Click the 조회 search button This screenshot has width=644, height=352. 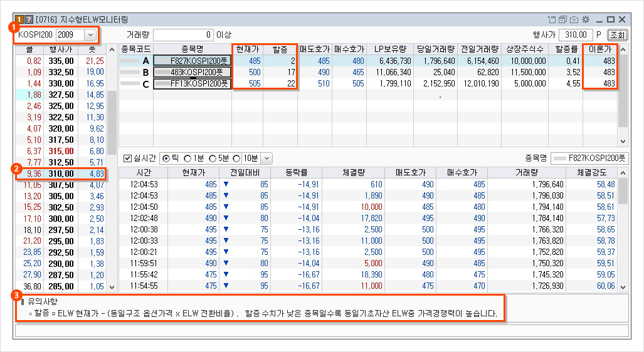tap(617, 35)
